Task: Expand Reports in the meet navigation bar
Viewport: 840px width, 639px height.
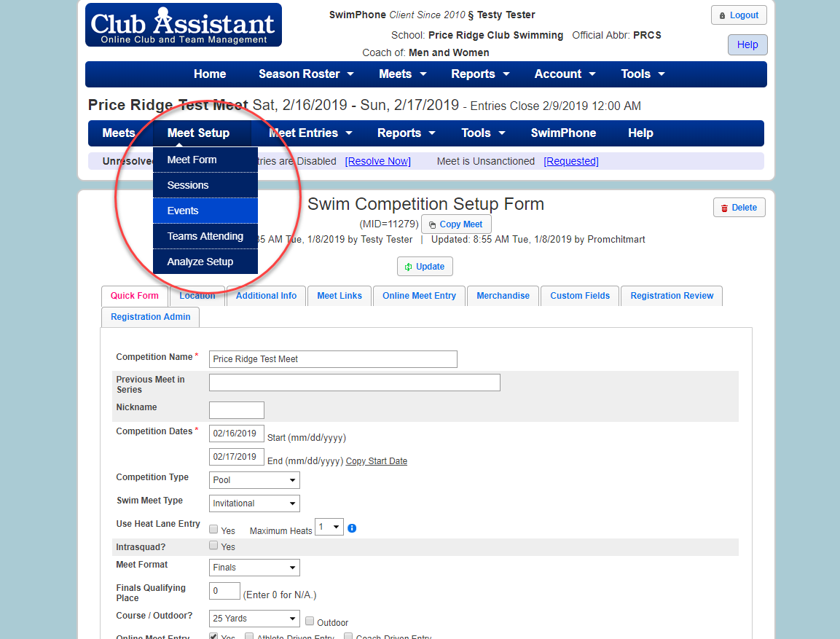Action: point(406,133)
